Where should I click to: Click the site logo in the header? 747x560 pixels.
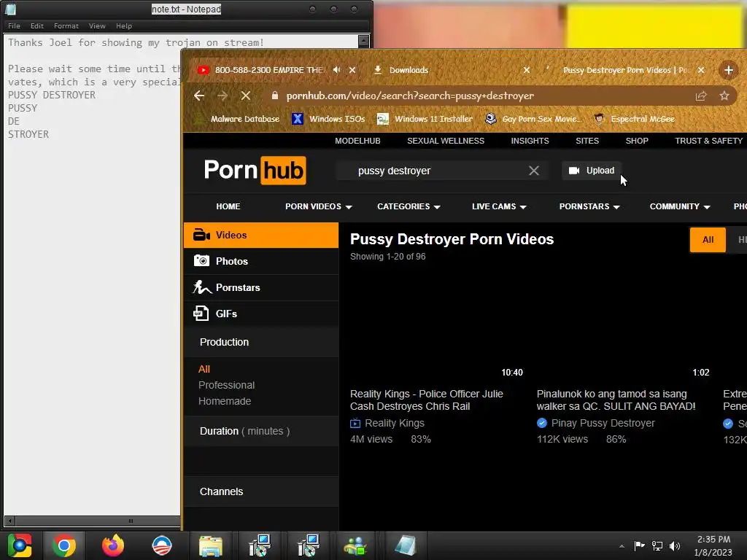pos(255,170)
